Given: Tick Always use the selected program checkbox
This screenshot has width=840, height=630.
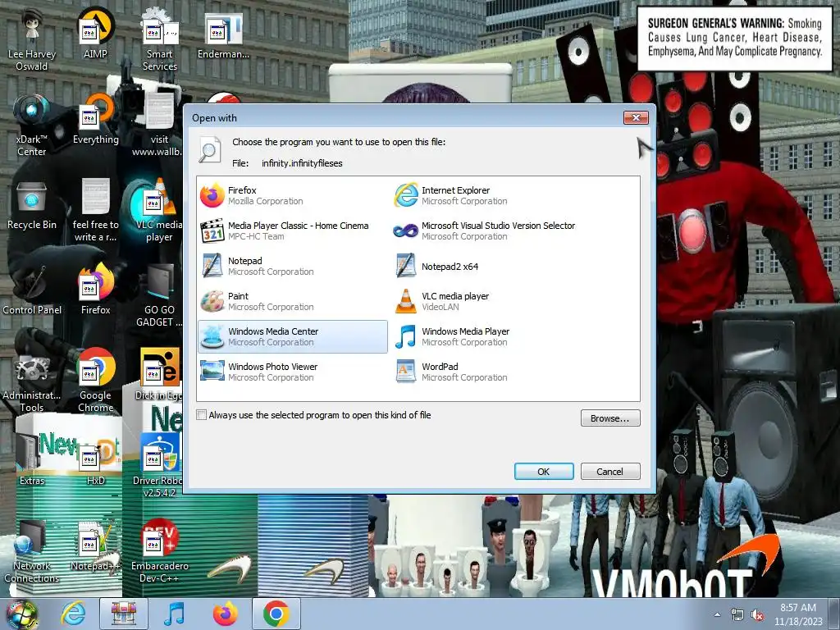Looking at the screenshot, I should [202, 415].
